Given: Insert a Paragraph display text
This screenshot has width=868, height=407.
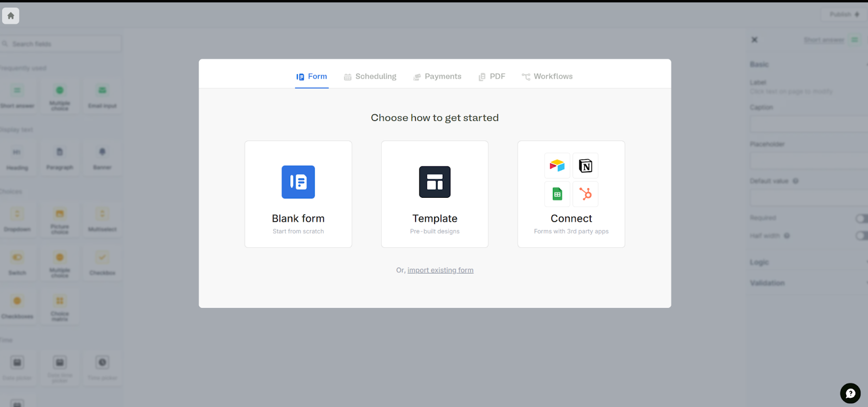Looking at the screenshot, I should (x=60, y=158).
